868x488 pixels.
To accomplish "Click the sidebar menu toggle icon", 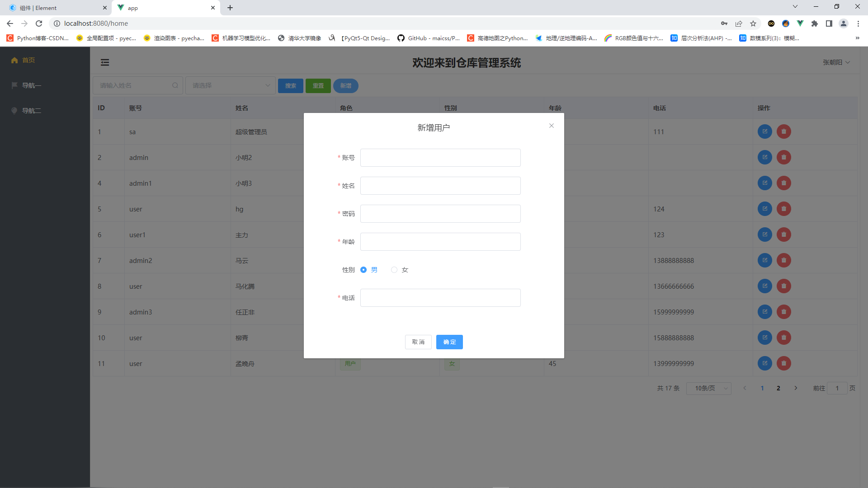I will pyautogui.click(x=105, y=62).
